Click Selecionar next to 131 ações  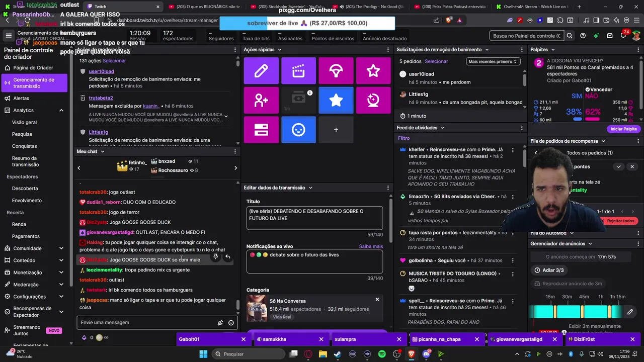[x=114, y=61]
